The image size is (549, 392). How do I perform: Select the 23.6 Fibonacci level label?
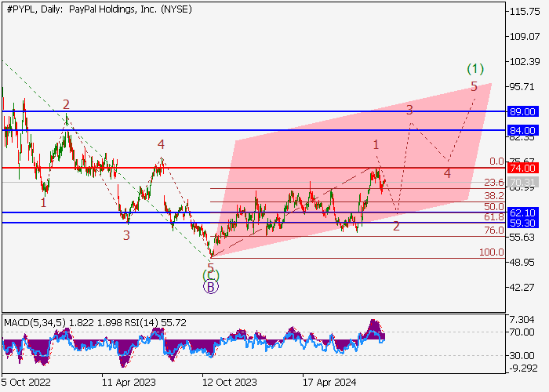(x=493, y=182)
